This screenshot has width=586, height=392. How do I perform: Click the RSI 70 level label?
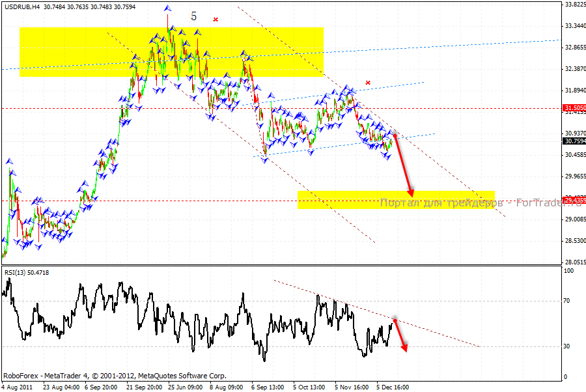pyautogui.click(x=567, y=301)
